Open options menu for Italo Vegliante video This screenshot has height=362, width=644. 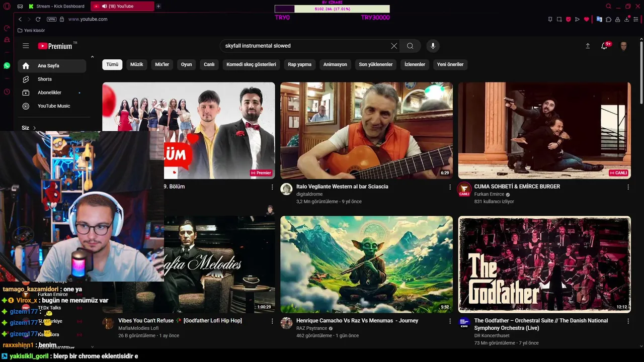click(450, 187)
